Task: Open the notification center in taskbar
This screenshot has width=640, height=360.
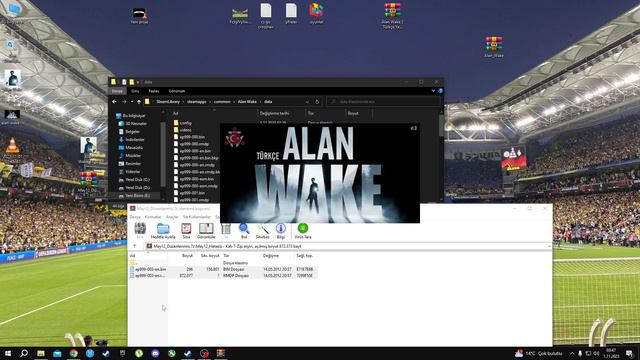Action: [x=629, y=353]
